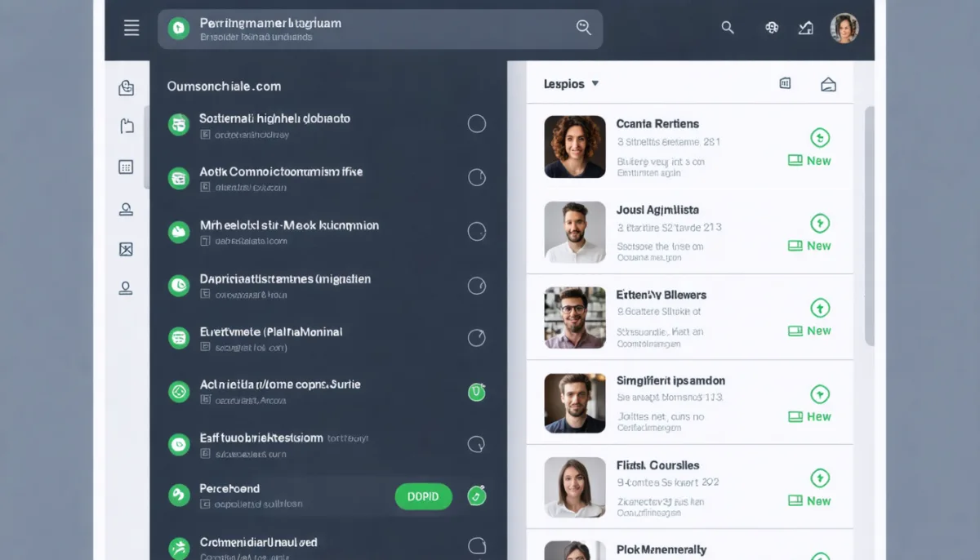Click circled arrow icon for Jousi Agimllista
Image resolution: width=980 pixels, height=560 pixels.
pos(820,223)
